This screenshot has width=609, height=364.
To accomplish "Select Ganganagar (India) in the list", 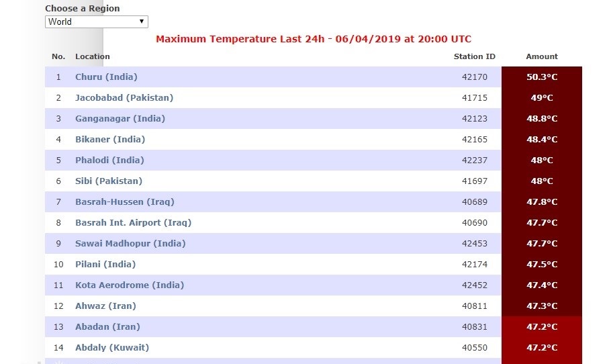I will [x=120, y=119].
